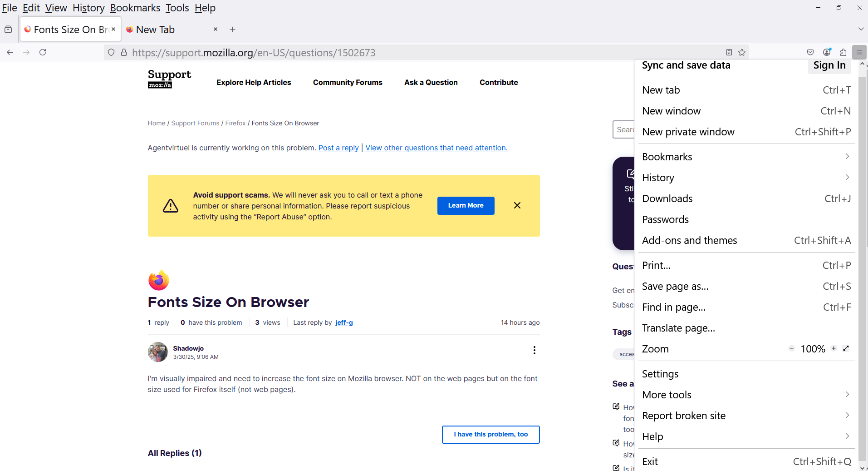The width and height of the screenshot is (868, 471).
Task: Select Find in page...
Action: [x=746, y=307]
